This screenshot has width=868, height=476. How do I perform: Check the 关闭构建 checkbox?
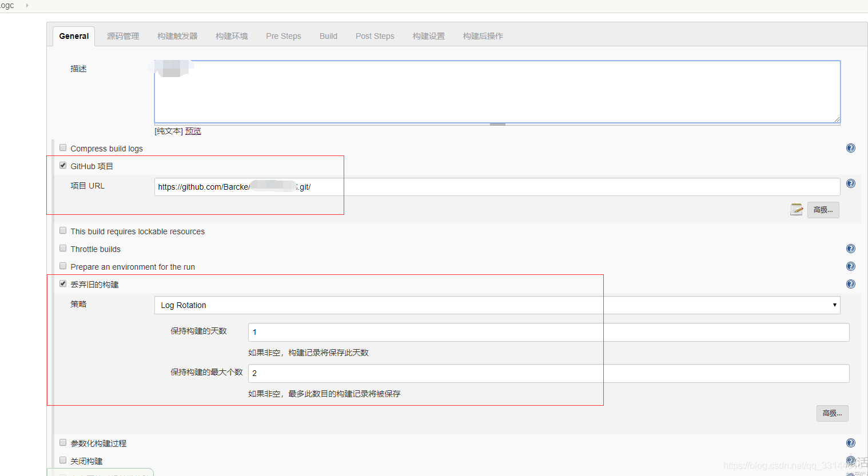click(63, 460)
